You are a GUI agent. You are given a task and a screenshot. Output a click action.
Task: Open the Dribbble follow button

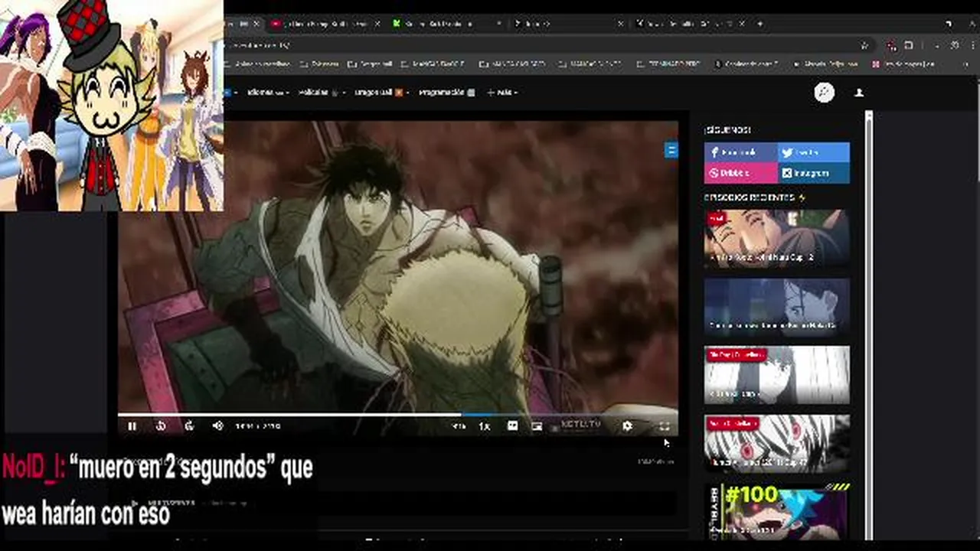[740, 173]
